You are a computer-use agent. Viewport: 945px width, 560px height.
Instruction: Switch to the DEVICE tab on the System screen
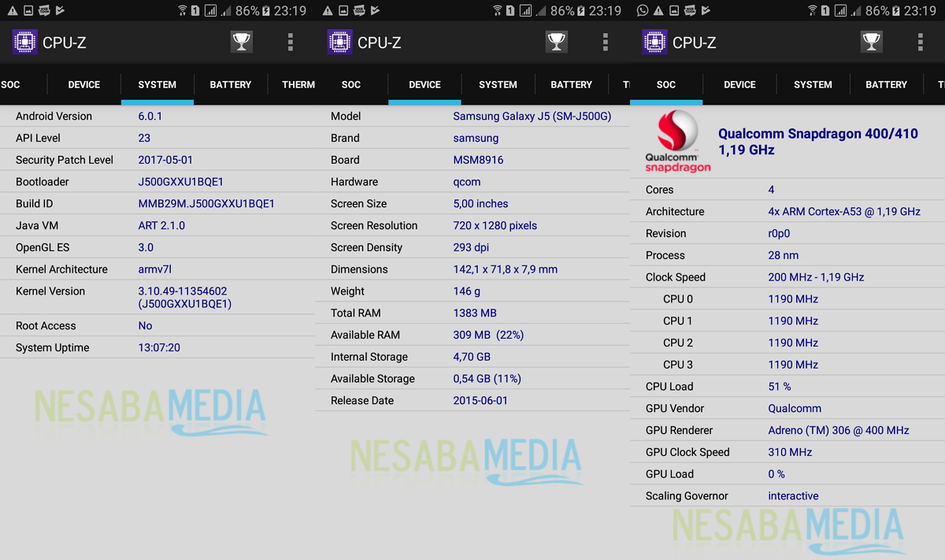(84, 84)
